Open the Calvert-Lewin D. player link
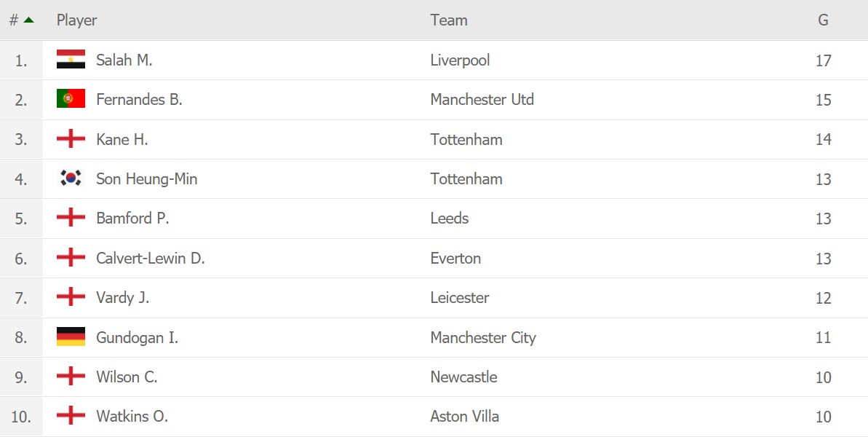Viewport: 868px width, 437px height. click(150, 258)
